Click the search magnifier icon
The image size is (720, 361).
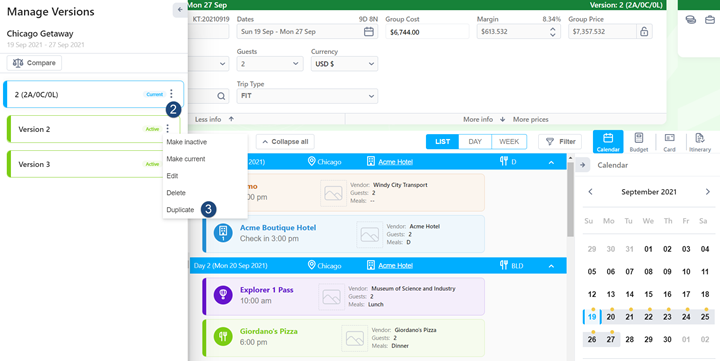pyautogui.click(x=221, y=96)
